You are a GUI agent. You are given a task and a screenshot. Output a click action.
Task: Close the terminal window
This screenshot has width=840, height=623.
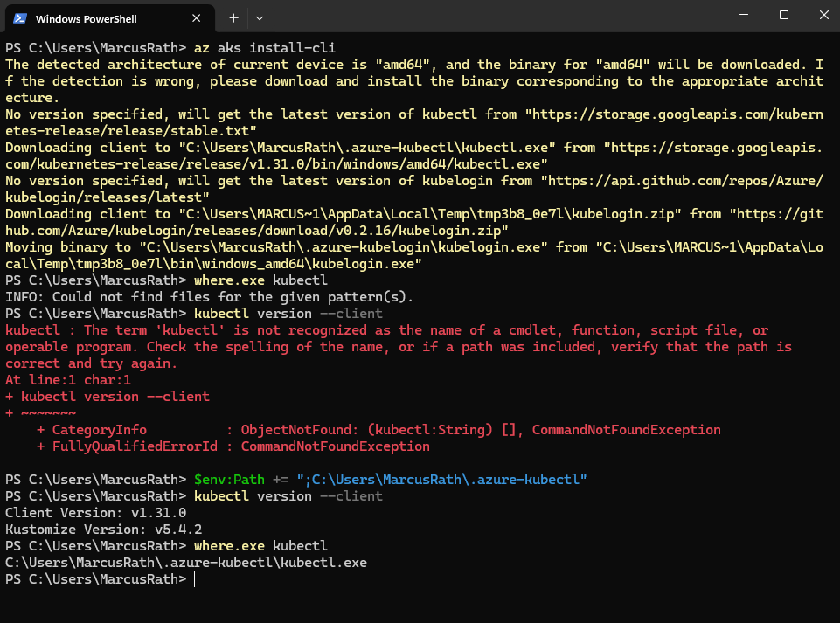pyautogui.click(x=823, y=16)
